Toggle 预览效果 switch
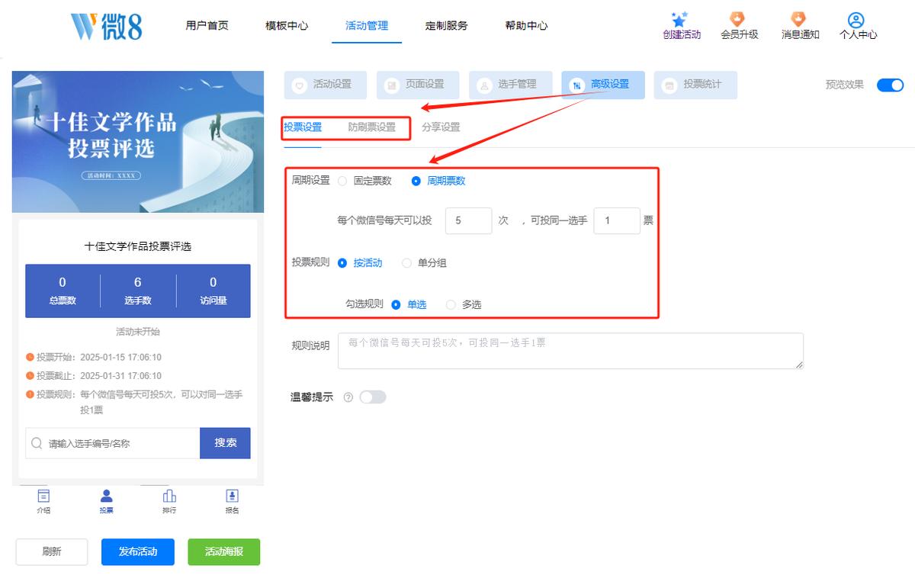 pos(890,85)
